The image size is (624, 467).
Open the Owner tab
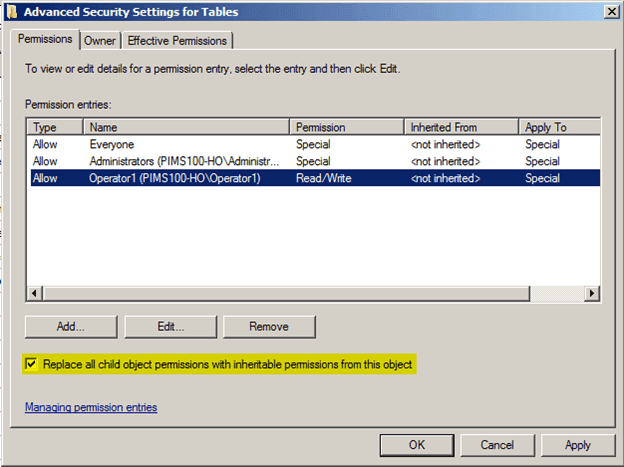tap(100, 41)
